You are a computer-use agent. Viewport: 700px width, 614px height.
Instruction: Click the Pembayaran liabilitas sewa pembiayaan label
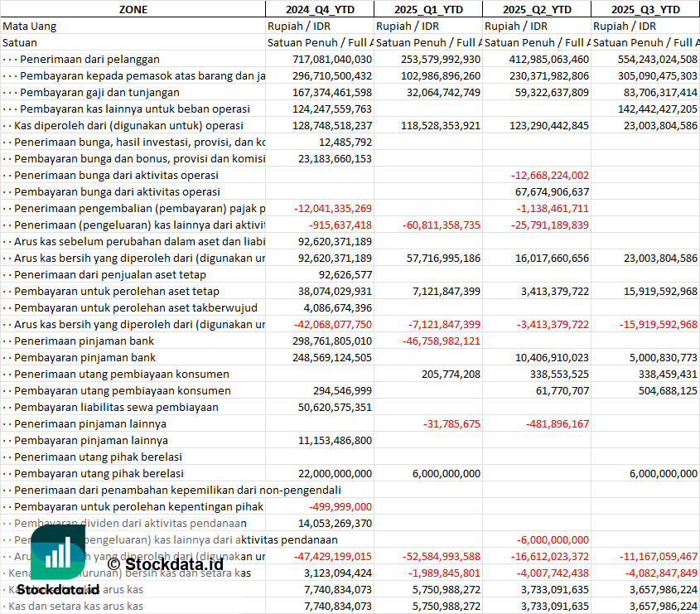tap(116, 407)
